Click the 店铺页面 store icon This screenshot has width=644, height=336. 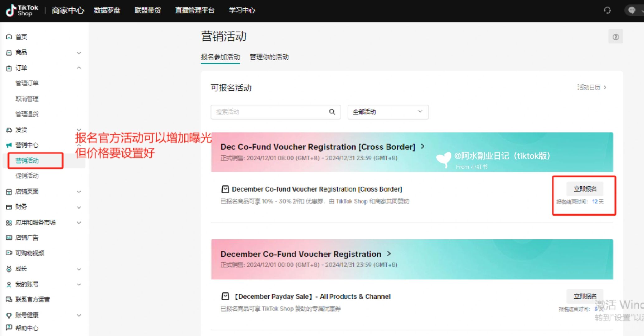[9, 192]
